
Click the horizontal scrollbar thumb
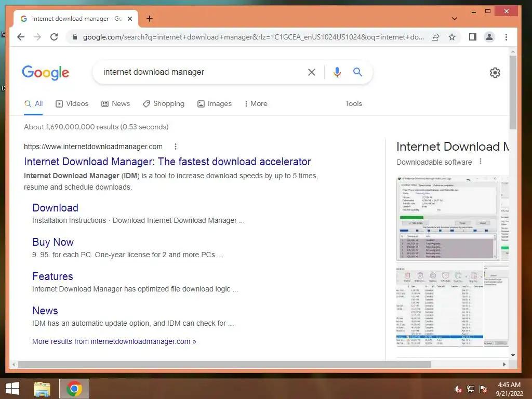tap(224, 364)
